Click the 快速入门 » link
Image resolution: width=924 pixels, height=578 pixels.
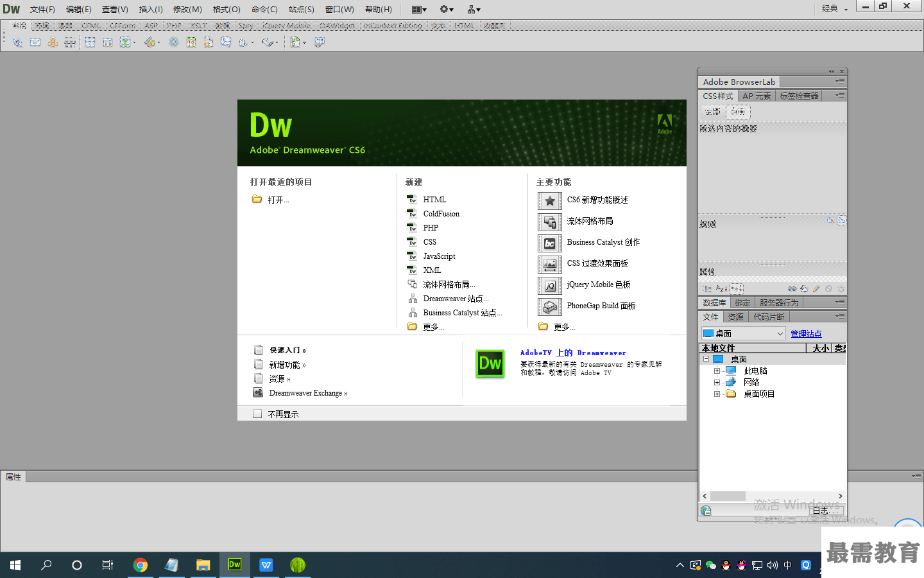tap(287, 350)
